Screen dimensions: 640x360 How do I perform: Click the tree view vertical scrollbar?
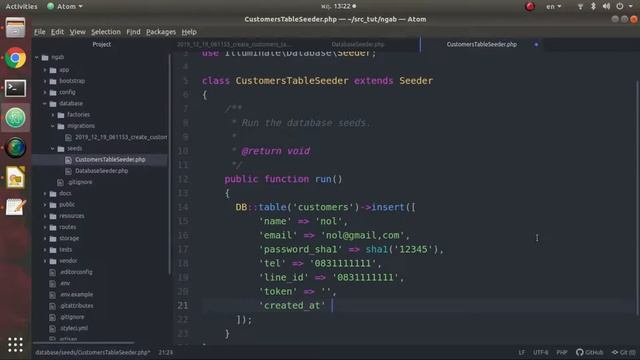coord(169,164)
